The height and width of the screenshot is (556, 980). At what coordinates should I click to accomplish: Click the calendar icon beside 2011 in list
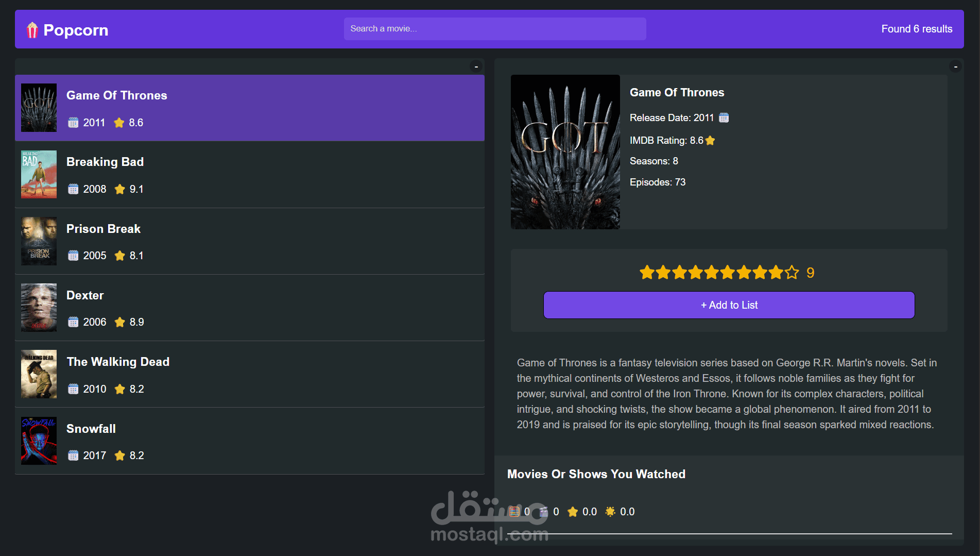(x=73, y=123)
